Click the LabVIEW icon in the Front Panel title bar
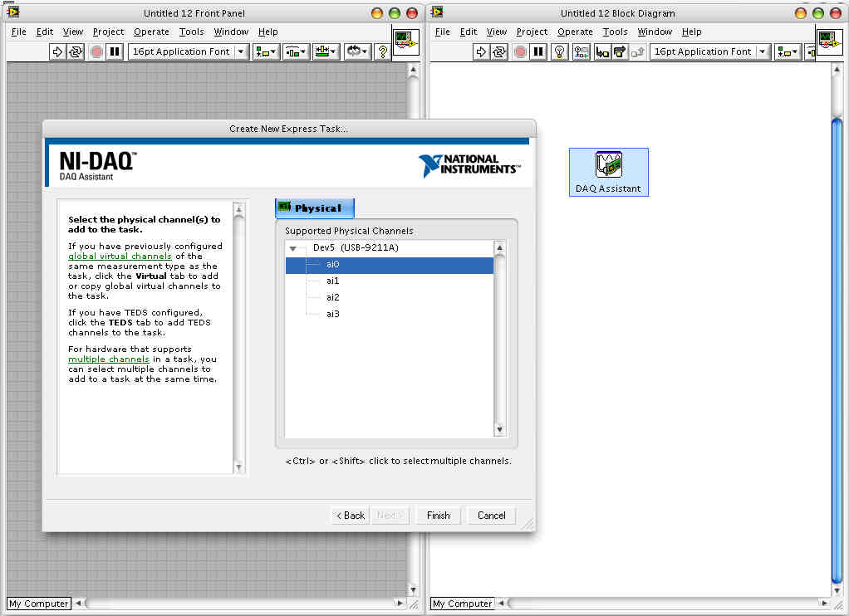 pos(13,12)
